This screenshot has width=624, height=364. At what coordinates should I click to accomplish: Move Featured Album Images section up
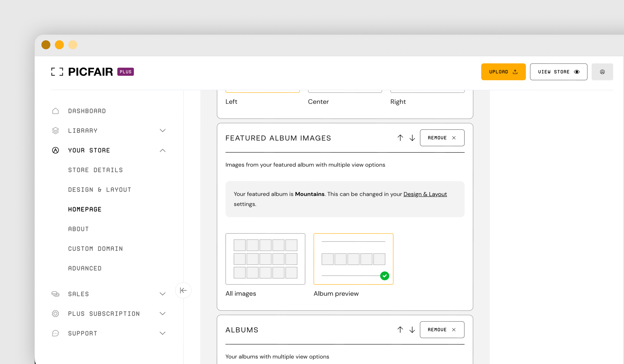pos(400,138)
